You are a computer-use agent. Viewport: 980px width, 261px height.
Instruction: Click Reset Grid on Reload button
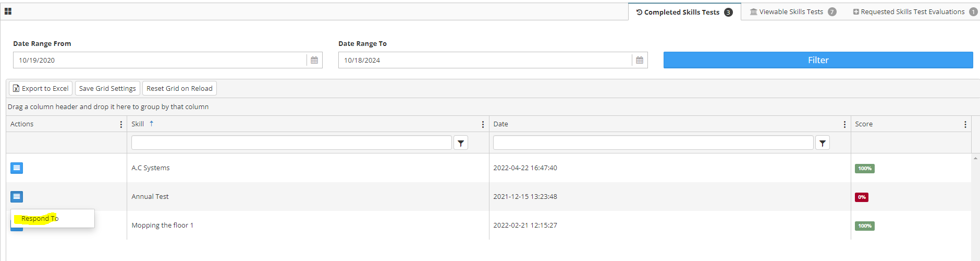click(x=179, y=88)
